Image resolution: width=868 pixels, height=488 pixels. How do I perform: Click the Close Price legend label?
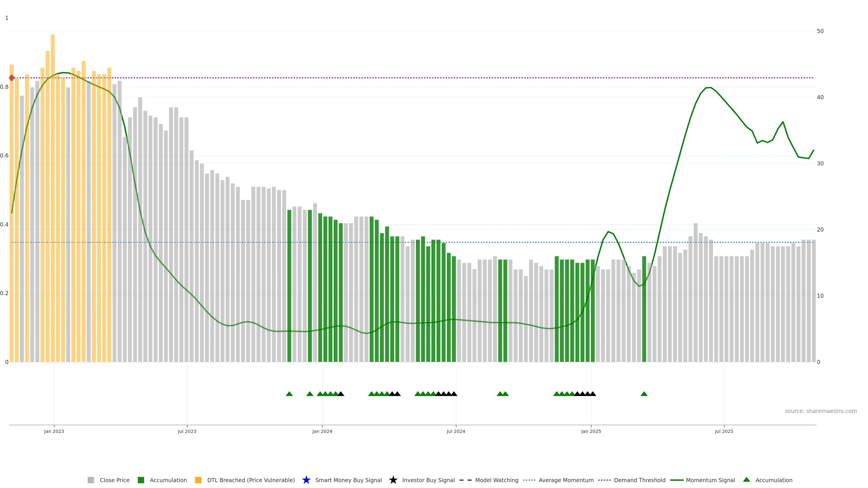pos(115,480)
